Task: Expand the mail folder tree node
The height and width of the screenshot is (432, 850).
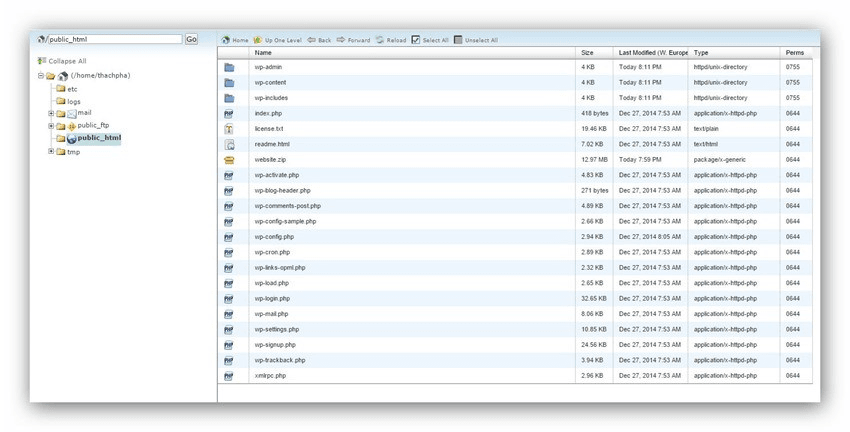Action: coord(51,113)
